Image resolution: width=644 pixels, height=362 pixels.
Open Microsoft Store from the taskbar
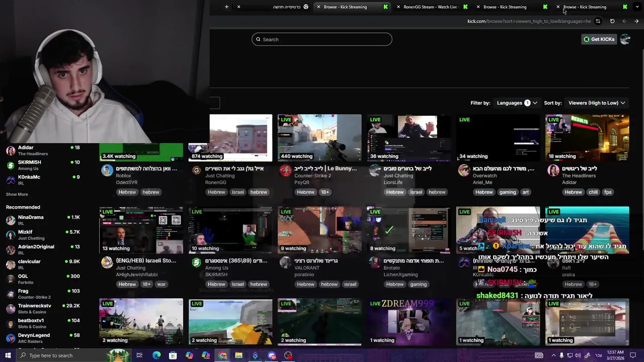[x=173, y=355]
